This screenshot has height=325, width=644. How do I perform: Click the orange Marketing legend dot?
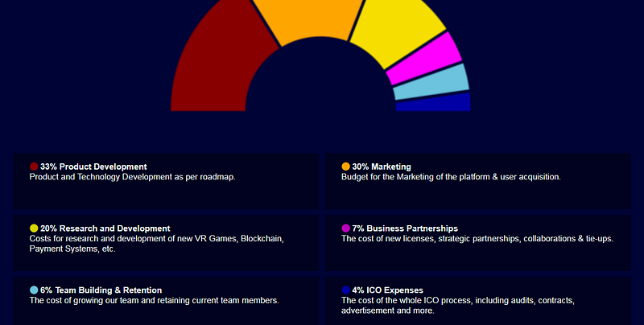[x=346, y=167]
